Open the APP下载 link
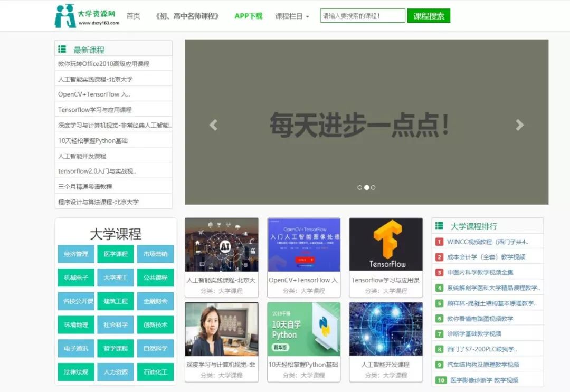 pos(248,15)
